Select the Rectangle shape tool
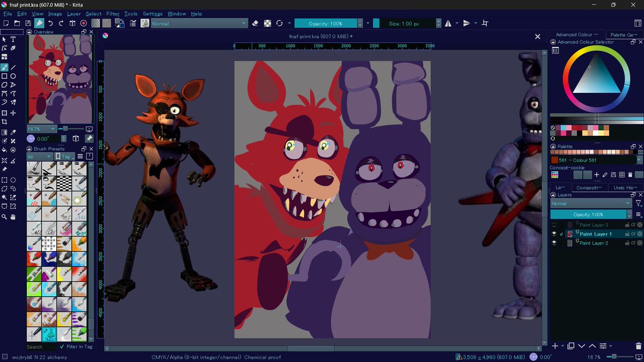This screenshot has width=644, height=362. point(4,76)
